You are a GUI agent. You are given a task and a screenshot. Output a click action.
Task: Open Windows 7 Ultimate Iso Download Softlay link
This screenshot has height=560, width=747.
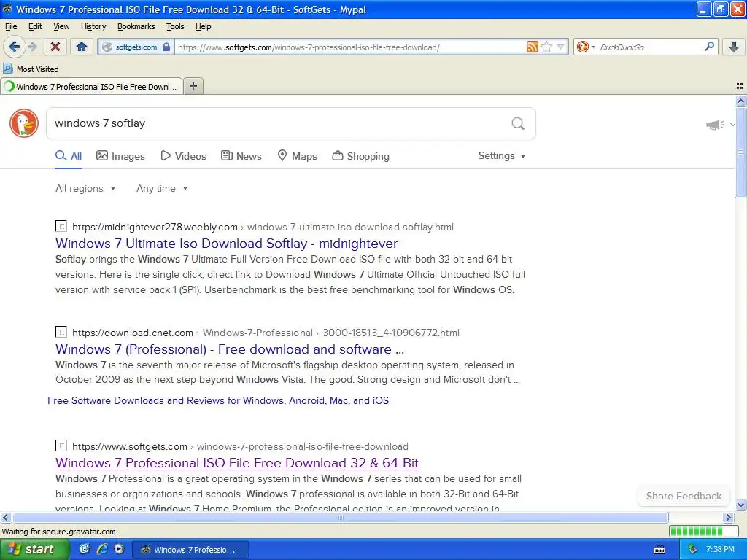[226, 244]
